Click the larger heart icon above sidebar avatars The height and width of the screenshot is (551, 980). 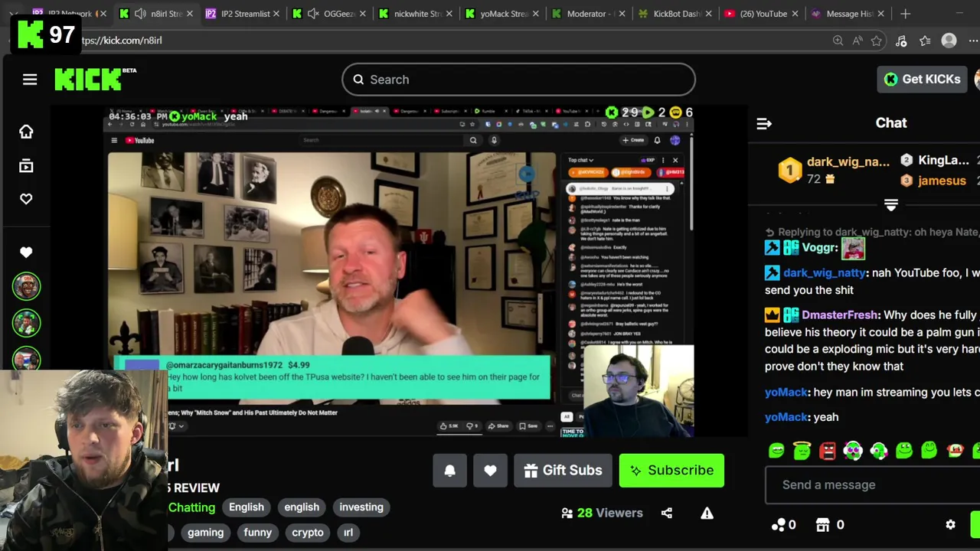(x=26, y=252)
